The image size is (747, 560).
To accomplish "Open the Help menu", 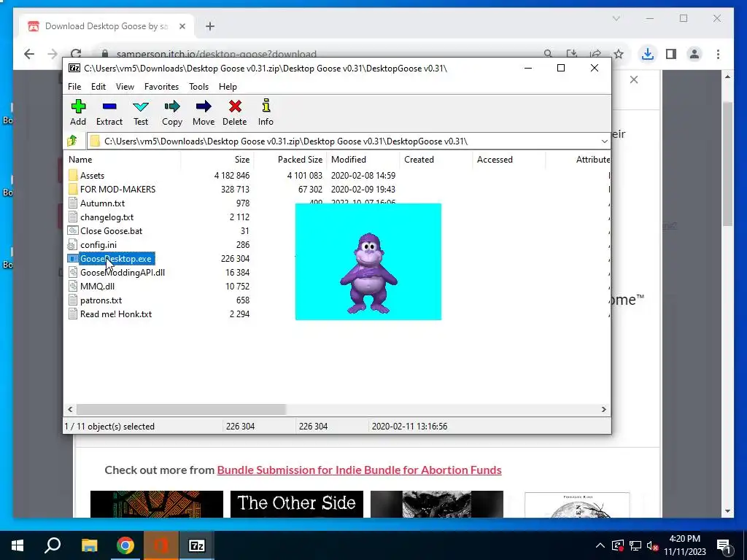I will (x=228, y=87).
